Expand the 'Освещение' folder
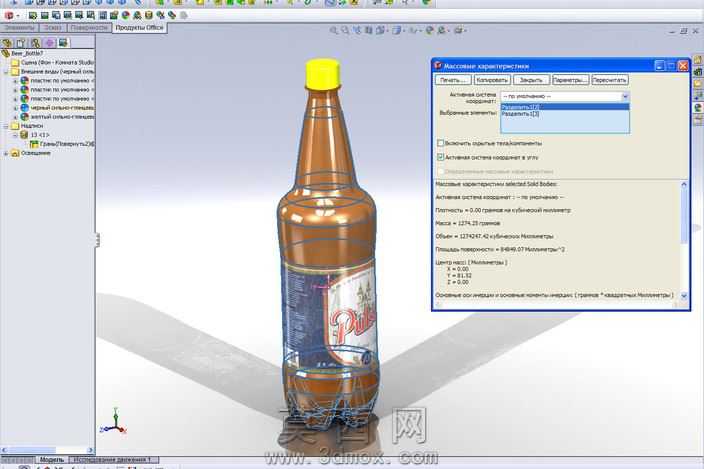704x469 pixels. coord(6,153)
